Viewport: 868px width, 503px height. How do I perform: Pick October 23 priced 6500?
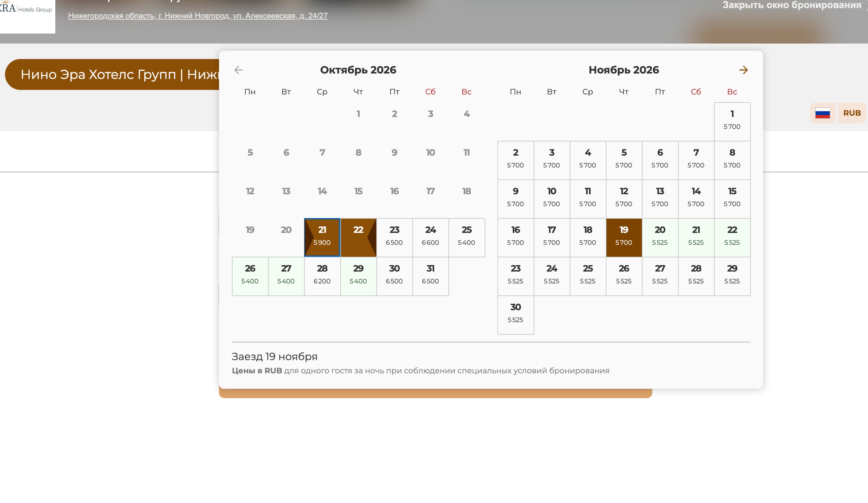[394, 238]
